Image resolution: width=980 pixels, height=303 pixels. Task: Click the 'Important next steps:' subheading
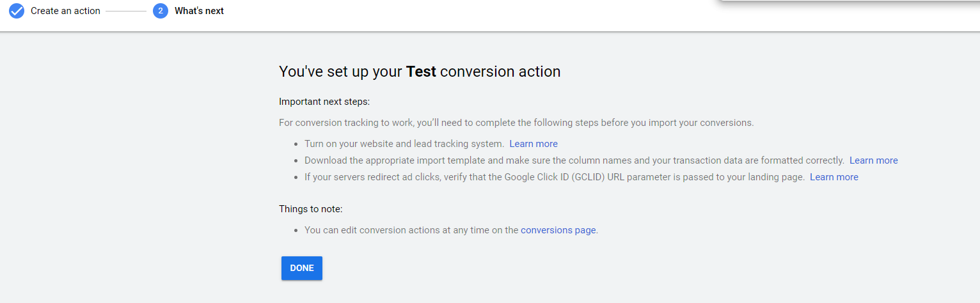324,102
